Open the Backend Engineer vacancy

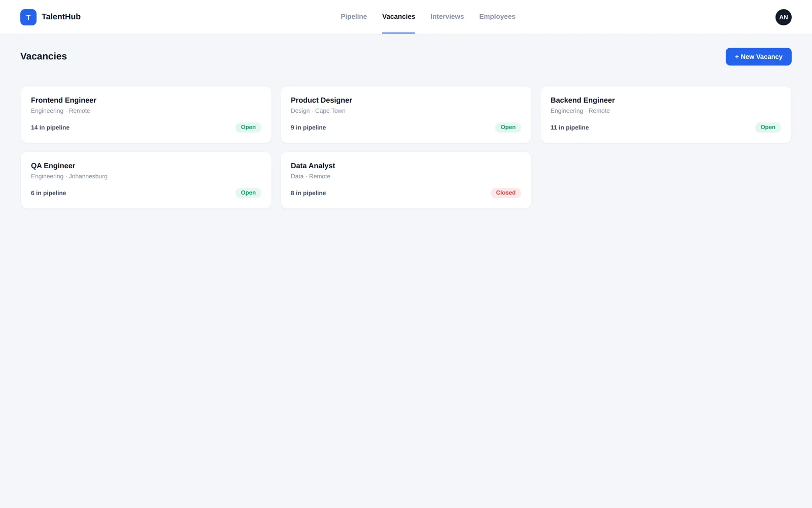(666, 114)
